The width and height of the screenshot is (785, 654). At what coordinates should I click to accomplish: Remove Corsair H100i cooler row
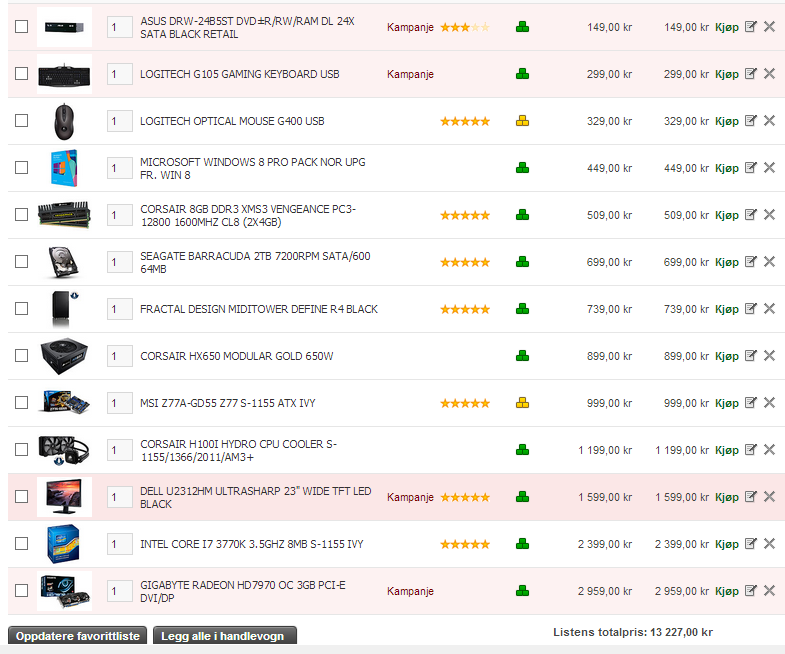[x=769, y=450]
